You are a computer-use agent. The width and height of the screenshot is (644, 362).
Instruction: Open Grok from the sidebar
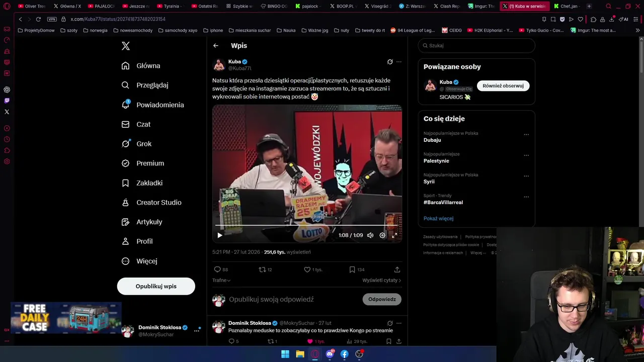(136, 144)
